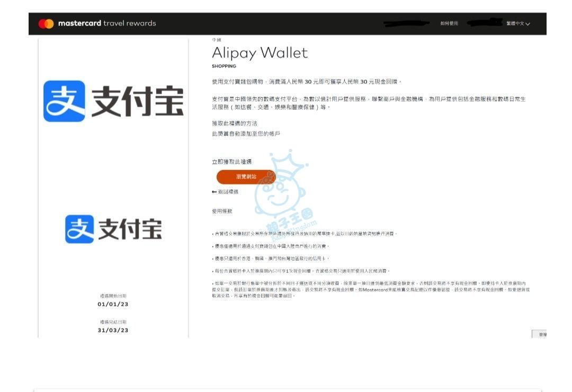Expand the 繁體中文 language dropdown
Viewport: 572px width, 392px height.
pos(518,24)
